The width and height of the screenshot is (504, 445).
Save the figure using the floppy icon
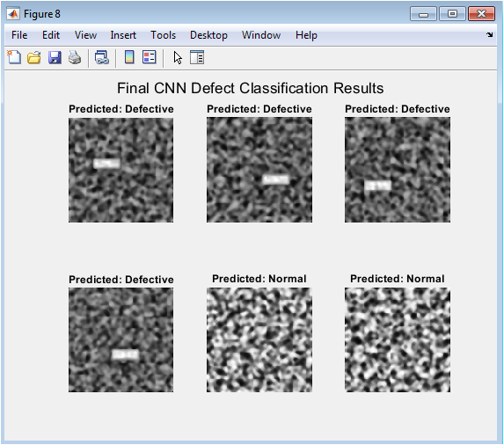(55, 58)
